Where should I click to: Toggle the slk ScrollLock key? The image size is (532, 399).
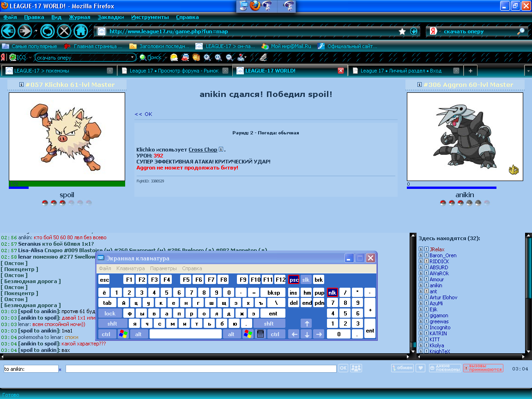306,279
